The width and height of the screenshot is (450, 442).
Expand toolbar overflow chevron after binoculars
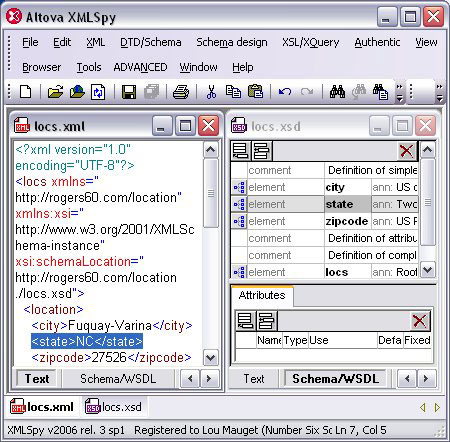[399, 92]
